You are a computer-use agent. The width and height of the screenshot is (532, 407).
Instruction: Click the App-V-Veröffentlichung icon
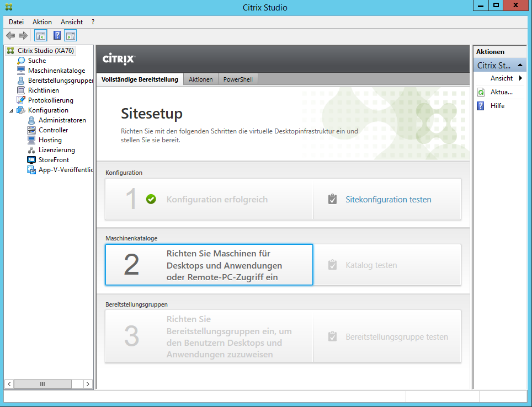(x=31, y=170)
